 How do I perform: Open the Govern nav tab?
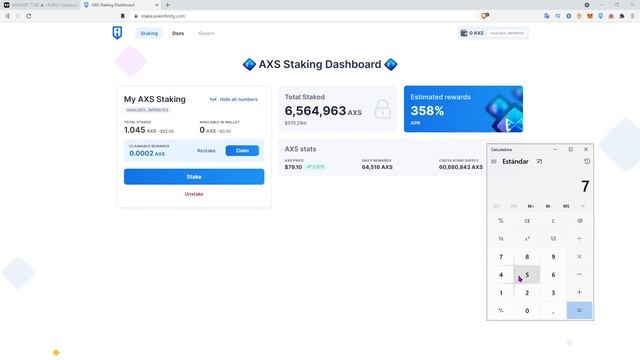[x=207, y=33]
